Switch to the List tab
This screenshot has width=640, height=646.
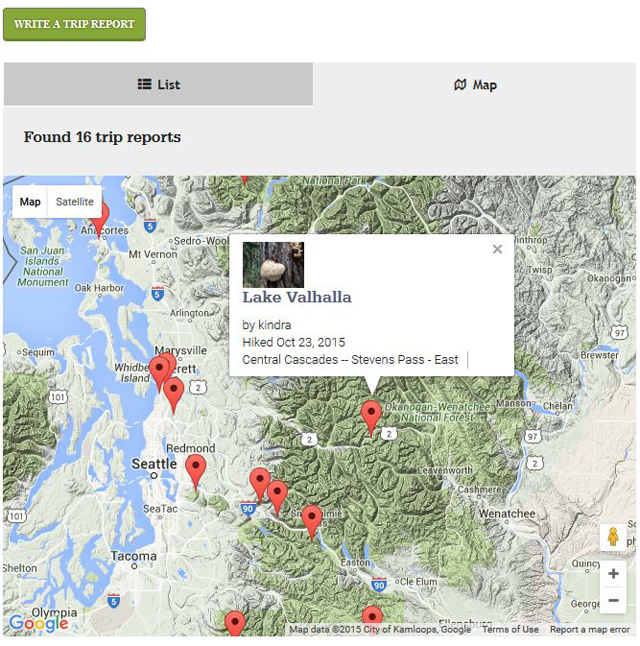(158, 84)
